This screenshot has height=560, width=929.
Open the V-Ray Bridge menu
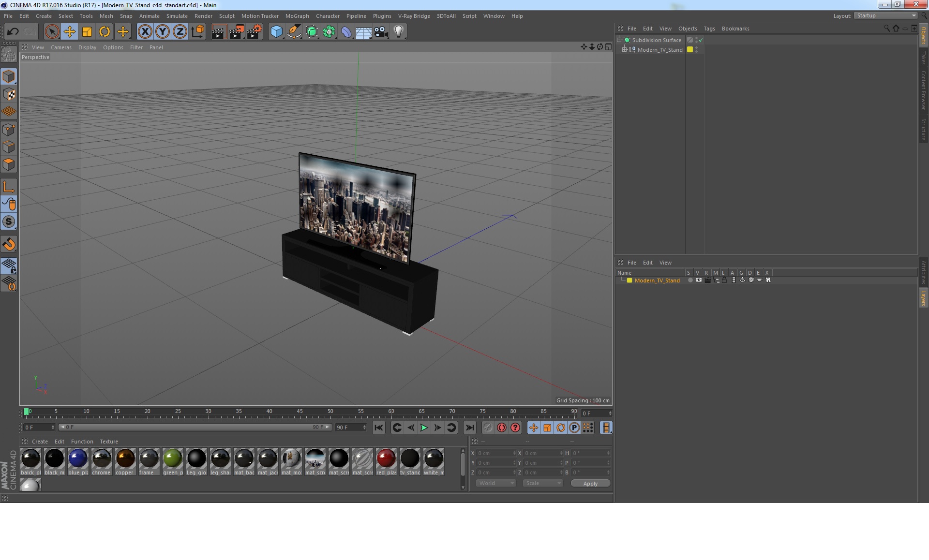point(414,16)
